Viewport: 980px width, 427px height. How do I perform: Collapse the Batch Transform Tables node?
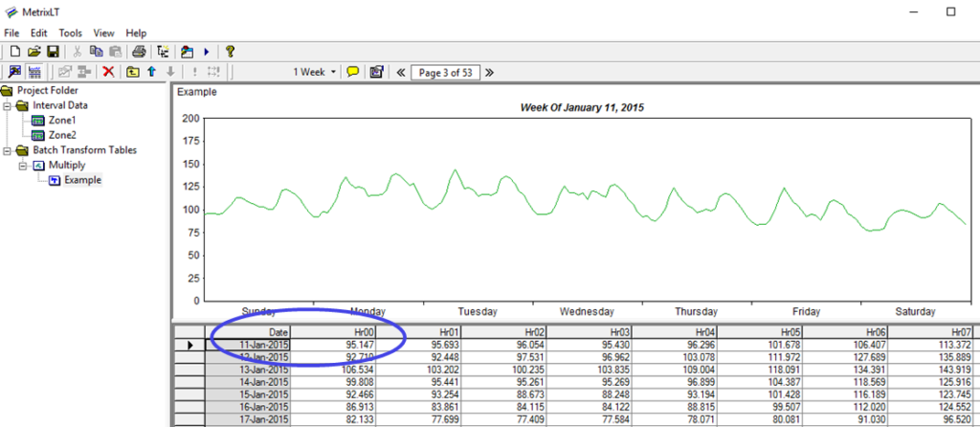click(x=8, y=150)
